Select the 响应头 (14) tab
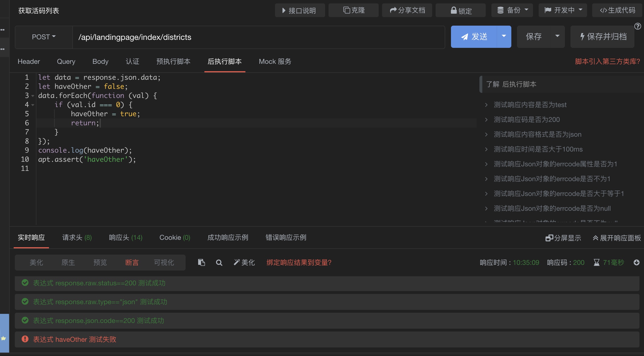This screenshot has width=644, height=356. (x=126, y=238)
